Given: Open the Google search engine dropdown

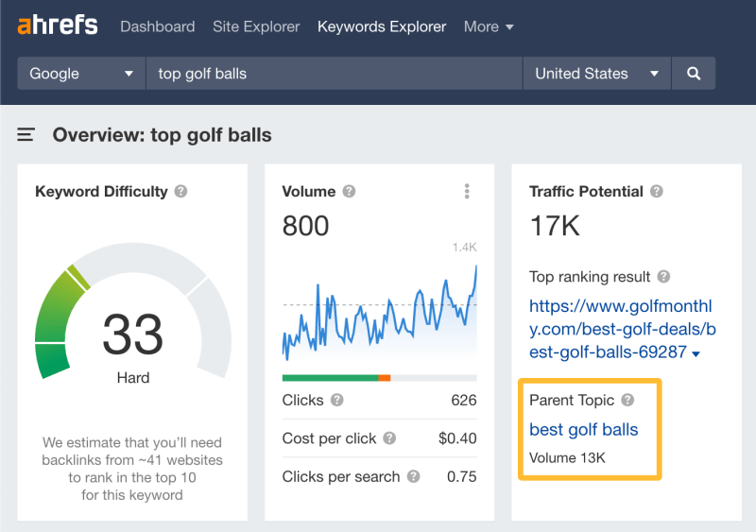Looking at the screenshot, I should (81, 74).
